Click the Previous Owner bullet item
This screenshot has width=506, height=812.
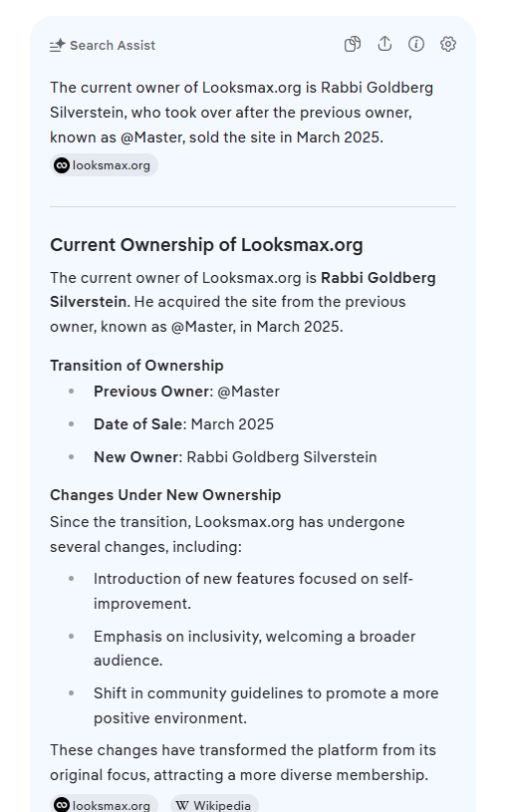point(186,391)
